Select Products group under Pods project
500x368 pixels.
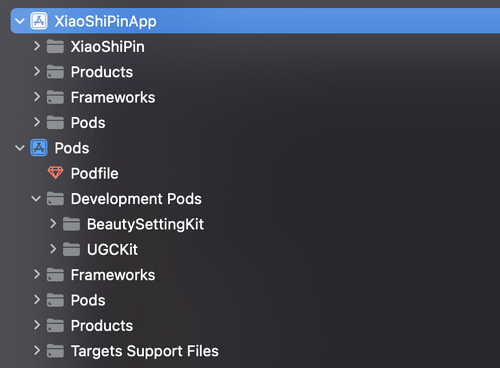point(102,326)
